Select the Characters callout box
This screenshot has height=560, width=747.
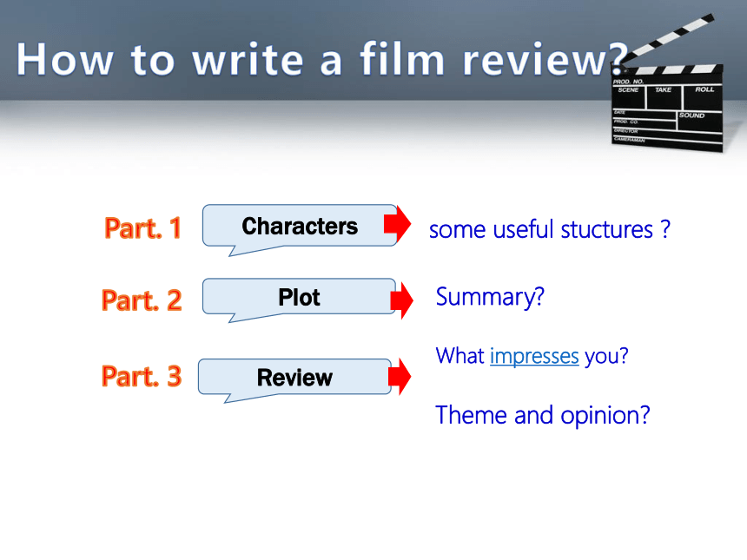click(x=299, y=229)
